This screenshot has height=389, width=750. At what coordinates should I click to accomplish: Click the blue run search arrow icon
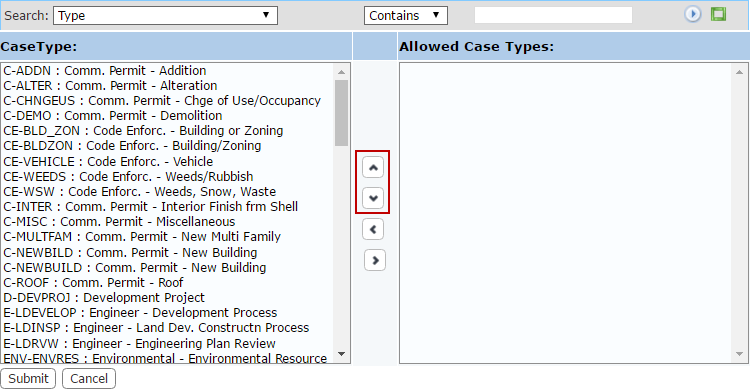[x=692, y=14]
